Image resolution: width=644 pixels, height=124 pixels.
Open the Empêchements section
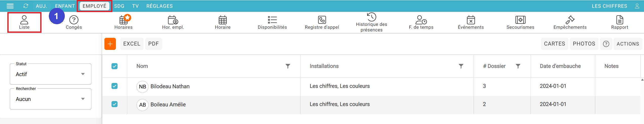coord(570,22)
